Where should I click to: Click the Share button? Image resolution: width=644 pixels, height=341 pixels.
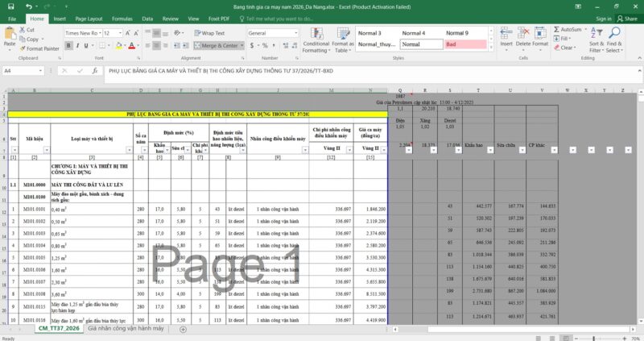[627, 19]
